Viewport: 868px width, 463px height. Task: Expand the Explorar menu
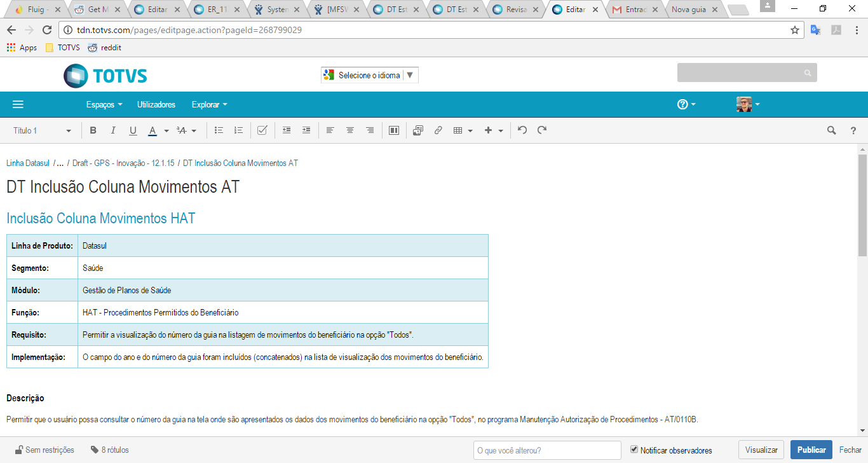(x=210, y=104)
